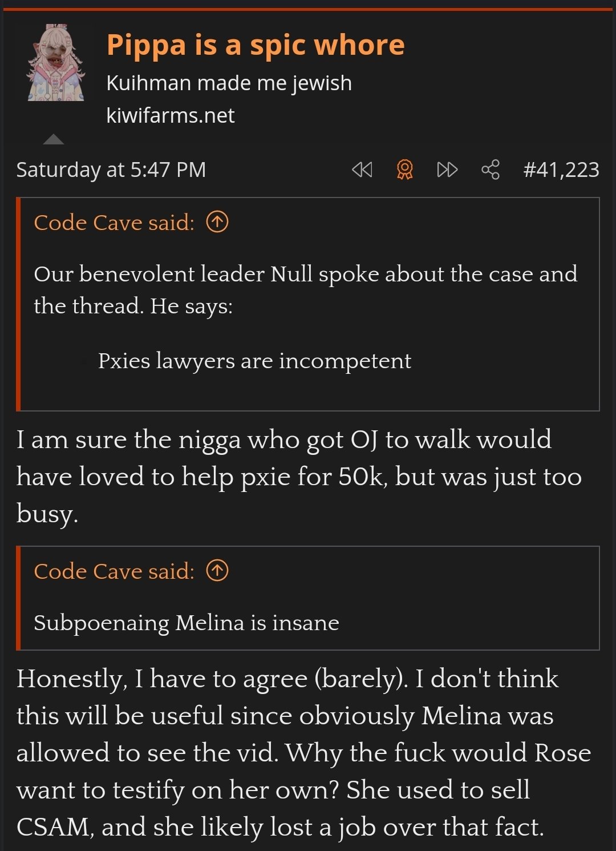This screenshot has width=616, height=851.
Task: Click the "Saturday at 5:47 PM" timestamp
Action: (111, 170)
